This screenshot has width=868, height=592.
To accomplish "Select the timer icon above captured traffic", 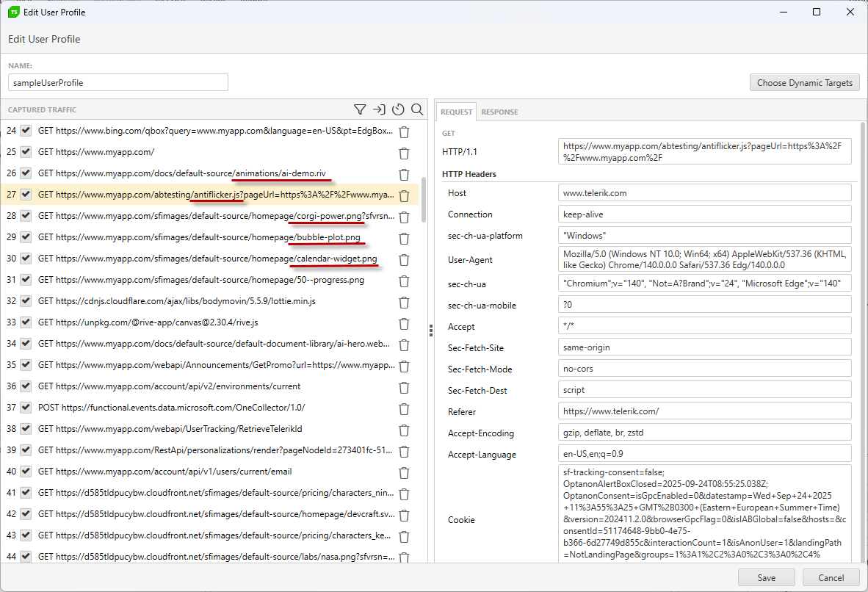I will coord(398,109).
